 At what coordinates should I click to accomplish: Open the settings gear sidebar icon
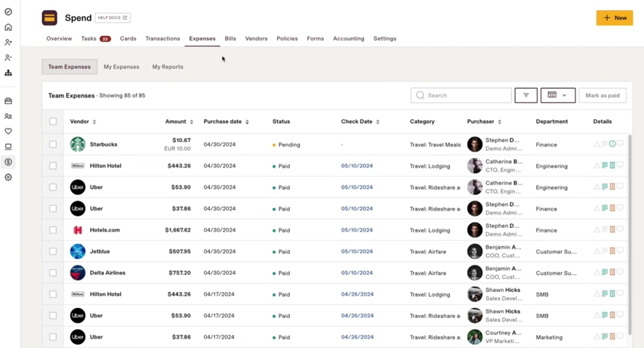point(8,177)
